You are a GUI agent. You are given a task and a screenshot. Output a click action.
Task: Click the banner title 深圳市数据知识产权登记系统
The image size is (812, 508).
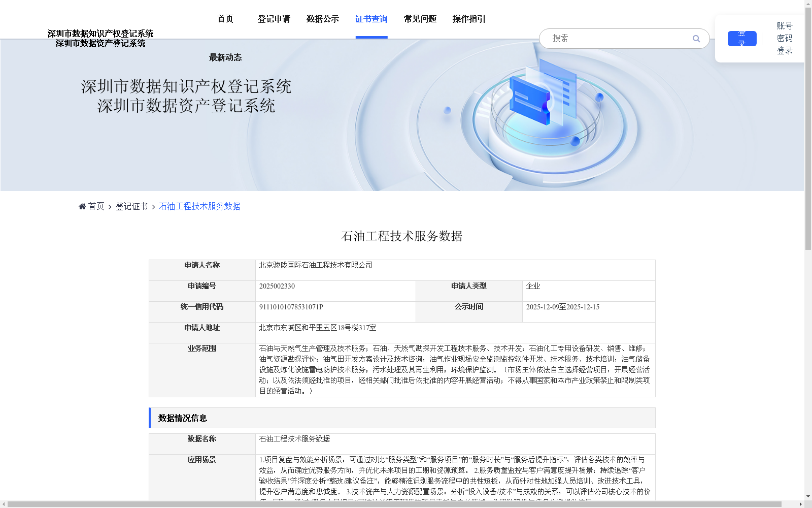186,86
